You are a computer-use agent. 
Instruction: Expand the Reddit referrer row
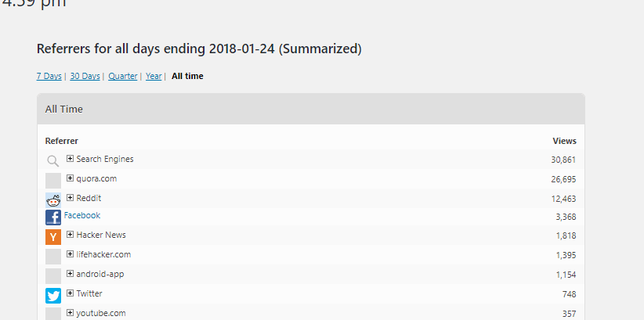coord(70,198)
